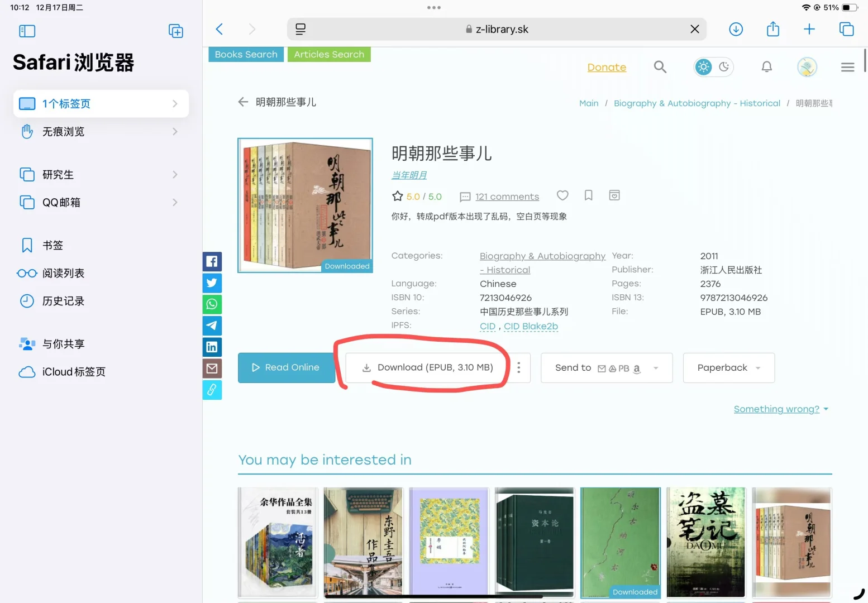Screen dimensions: 868x603
Task: Share on Twitter icon
Action: click(212, 283)
